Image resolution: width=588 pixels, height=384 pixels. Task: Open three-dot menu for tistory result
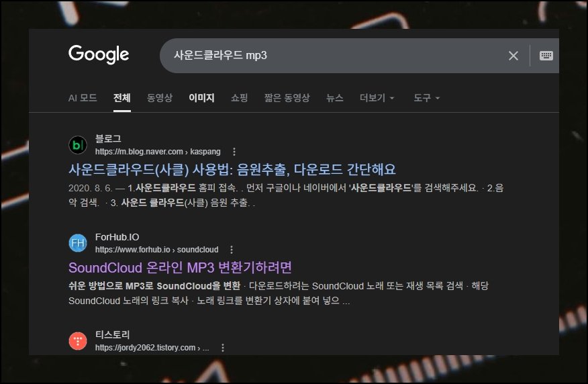[x=223, y=348]
